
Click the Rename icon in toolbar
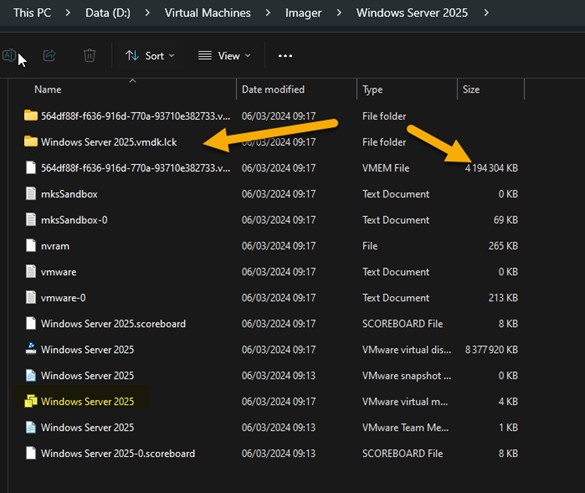click(9, 56)
